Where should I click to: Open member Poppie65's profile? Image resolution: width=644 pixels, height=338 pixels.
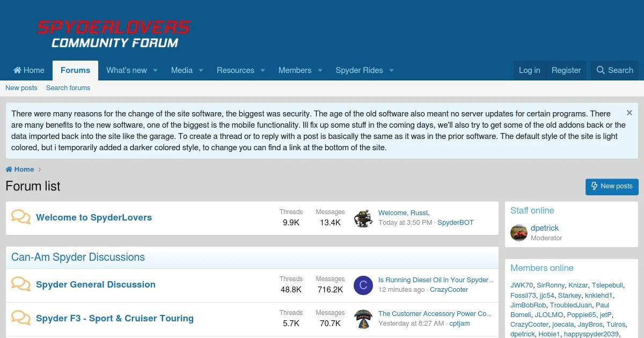click(x=582, y=315)
